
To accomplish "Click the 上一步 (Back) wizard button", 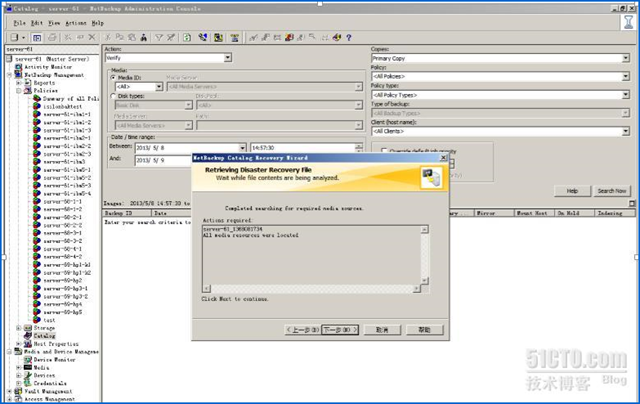I will tap(302, 330).
